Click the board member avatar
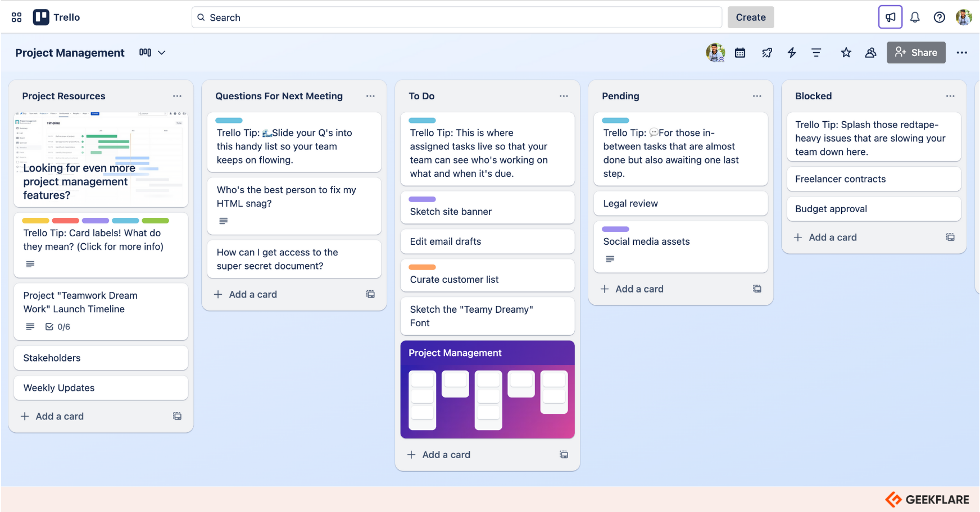Image resolution: width=980 pixels, height=512 pixels. coord(715,52)
